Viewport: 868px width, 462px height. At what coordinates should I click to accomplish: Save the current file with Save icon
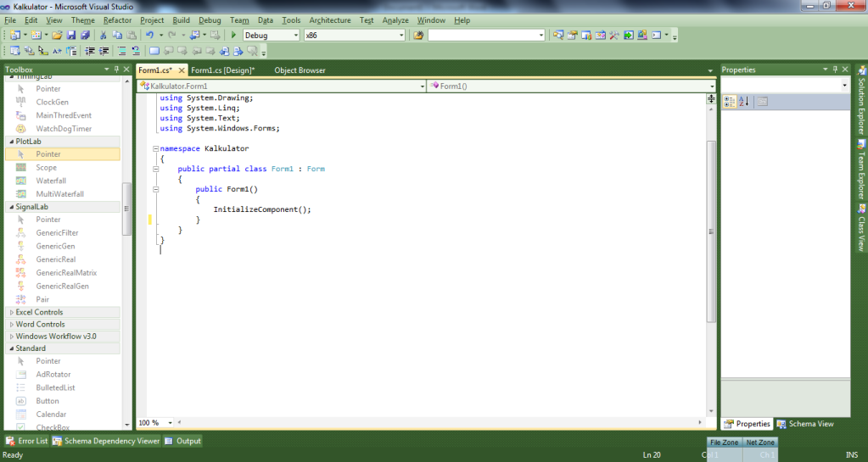(x=71, y=35)
